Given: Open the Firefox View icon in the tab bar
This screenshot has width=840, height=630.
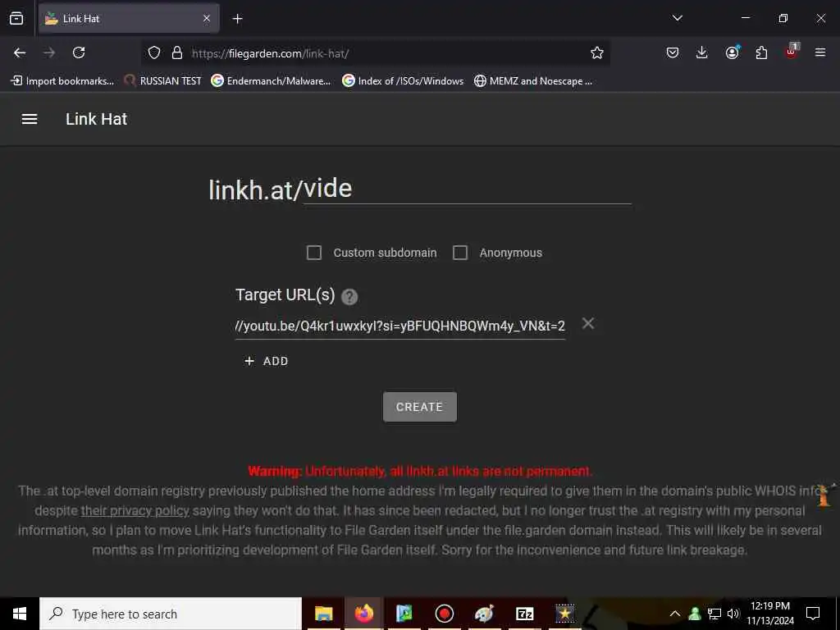Looking at the screenshot, I should pyautogui.click(x=16, y=19).
